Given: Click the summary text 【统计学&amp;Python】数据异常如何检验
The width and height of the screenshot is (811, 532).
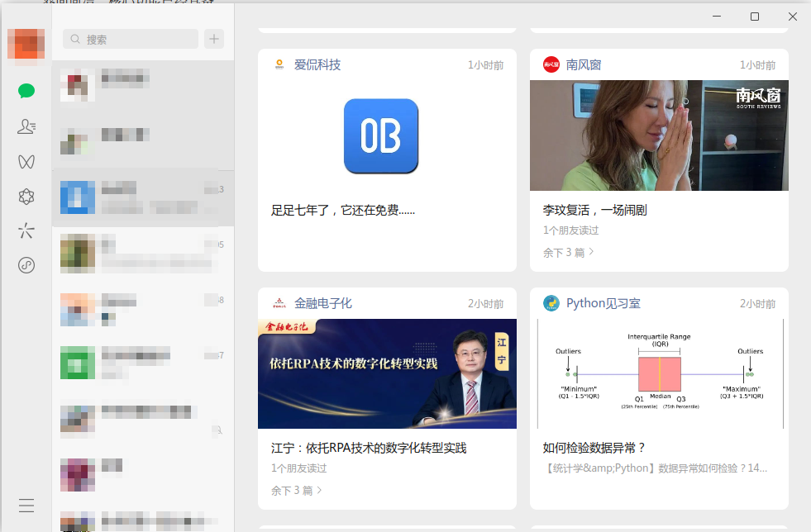Looking at the screenshot, I should (656, 468).
